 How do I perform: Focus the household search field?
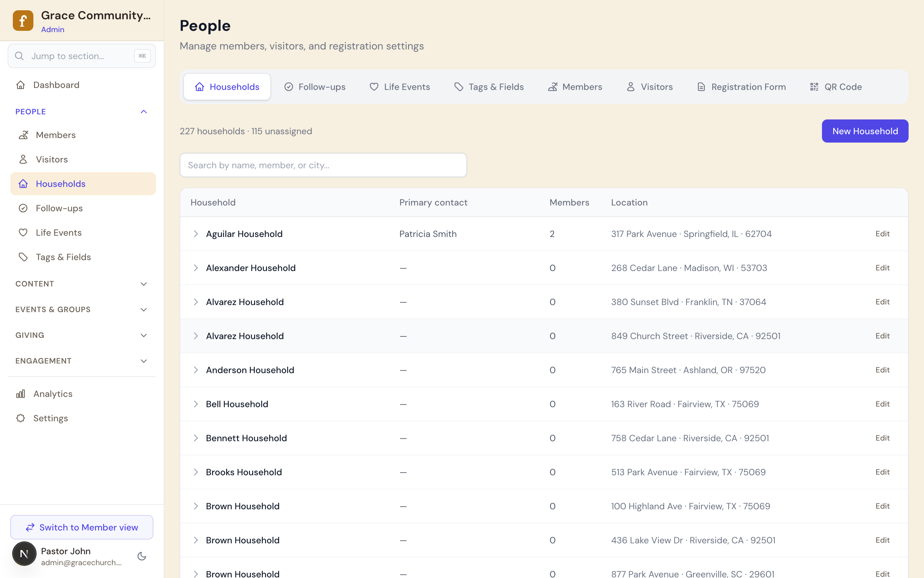[323, 165]
